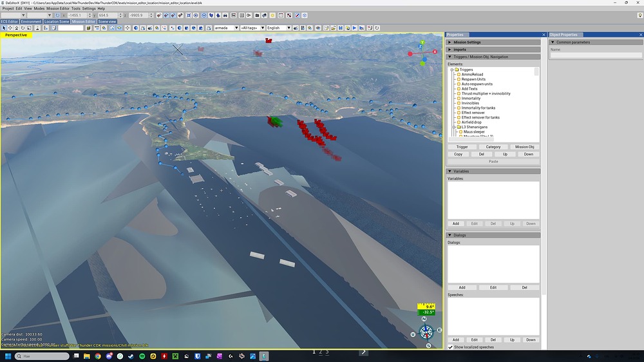Viewport: 644px width, 362px height.
Task: Switch to the Environment tab
Action: coord(31,22)
